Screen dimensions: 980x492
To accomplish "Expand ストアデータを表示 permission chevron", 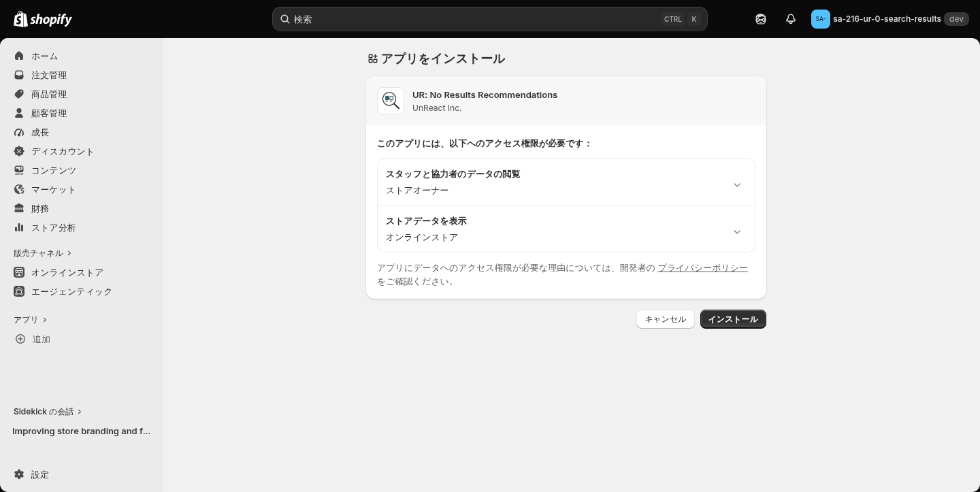I will 737,232.
